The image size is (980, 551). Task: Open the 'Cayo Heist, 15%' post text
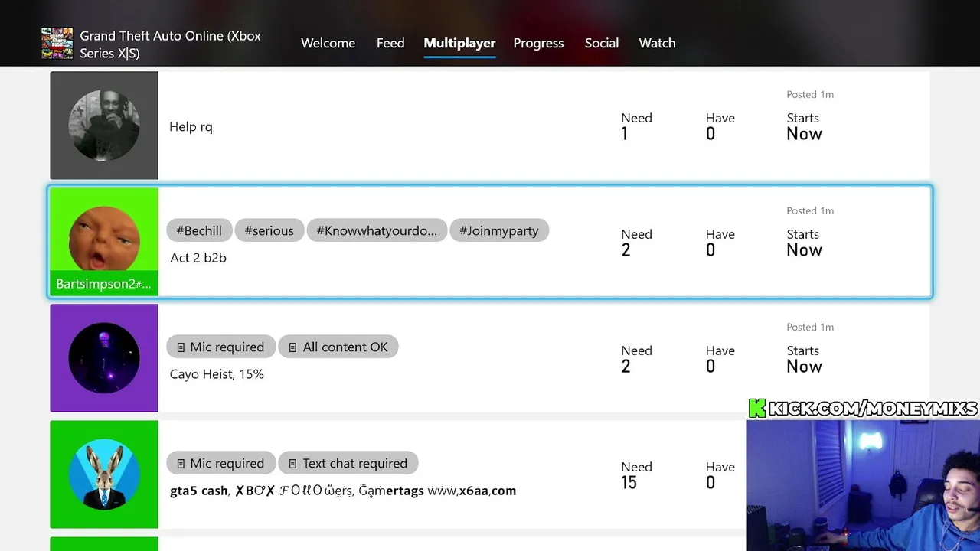pyautogui.click(x=217, y=374)
